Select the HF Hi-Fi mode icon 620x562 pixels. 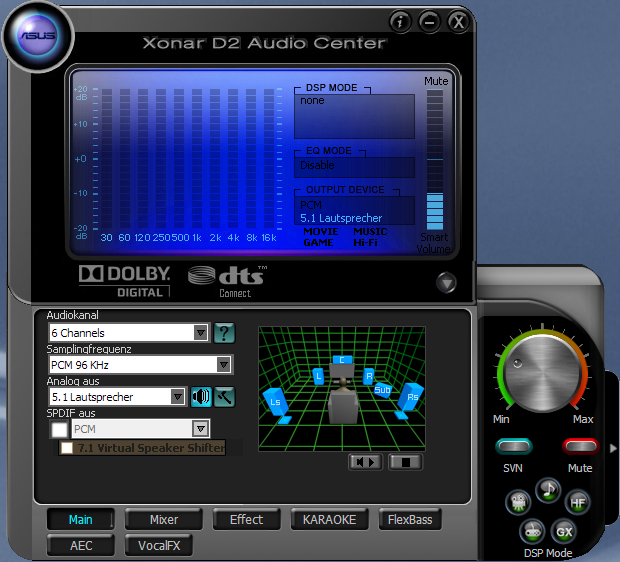pos(578,503)
